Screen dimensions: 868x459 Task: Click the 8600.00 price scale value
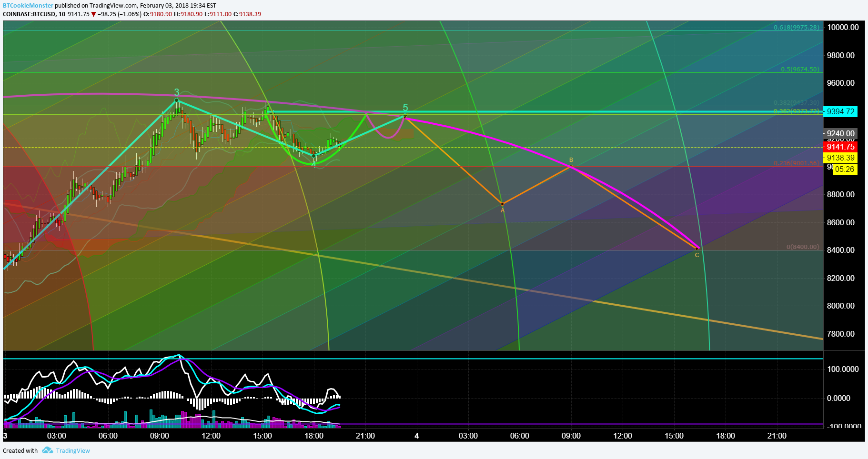[x=841, y=222]
